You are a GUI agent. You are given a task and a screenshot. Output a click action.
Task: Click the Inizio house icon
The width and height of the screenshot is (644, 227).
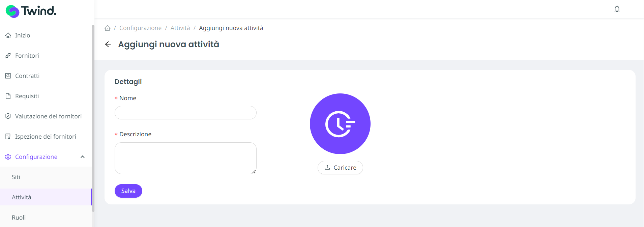(x=8, y=35)
